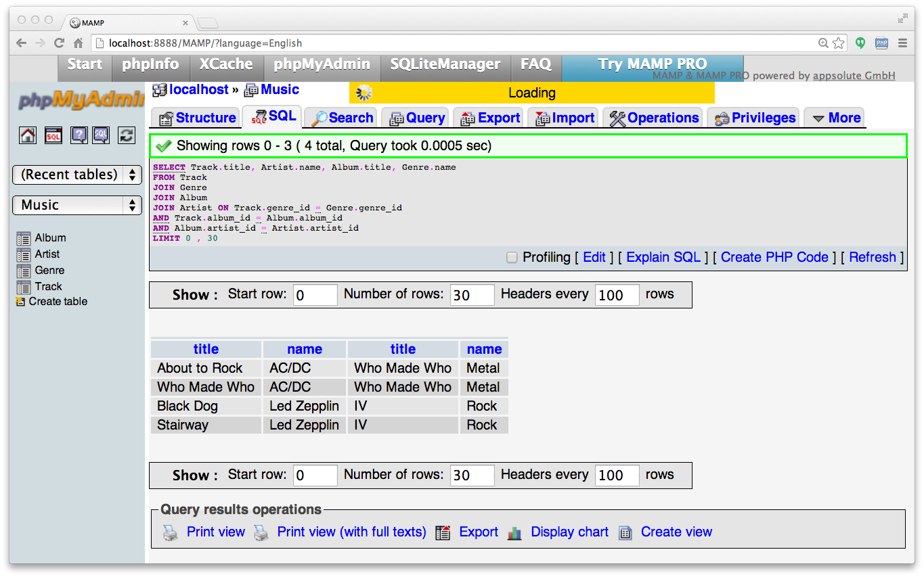Click the Refresh query link

[x=873, y=257]
